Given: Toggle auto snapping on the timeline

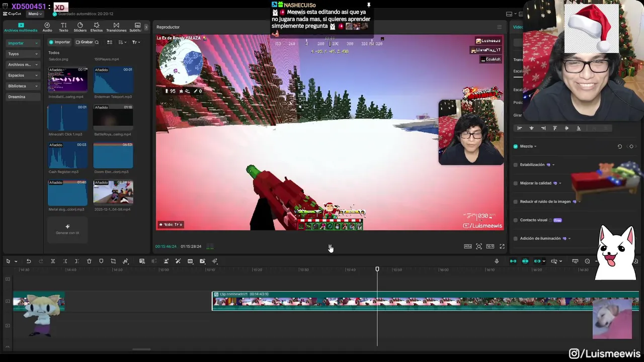Looking at the screenshot, I should (x=525, y=261).
